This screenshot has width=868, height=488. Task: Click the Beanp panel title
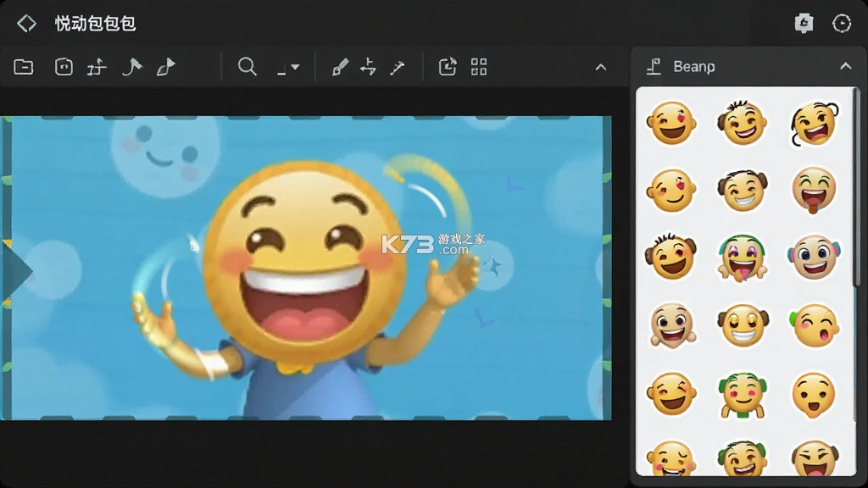click(693, 66)
